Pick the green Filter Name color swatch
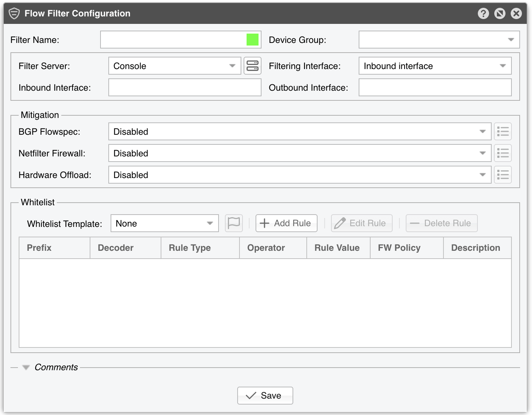Image resolution: width=532 pixels, height=415 pixels. click(253, 40)
